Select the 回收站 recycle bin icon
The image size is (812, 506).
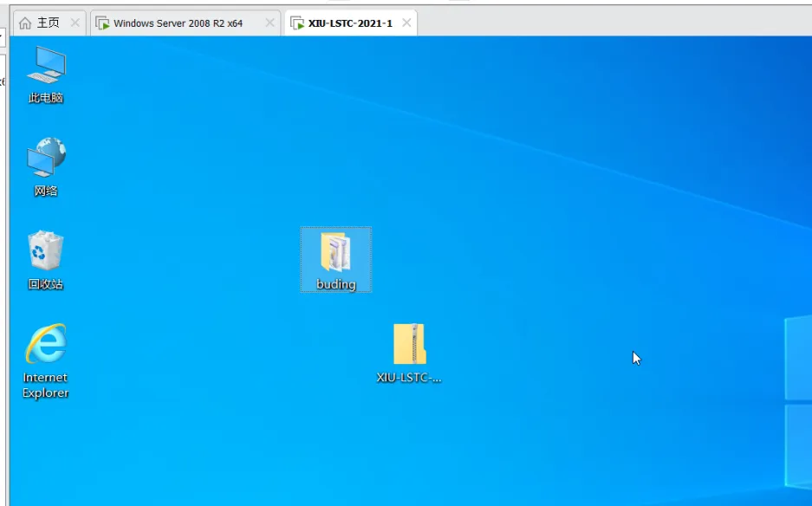coord(46,260)
